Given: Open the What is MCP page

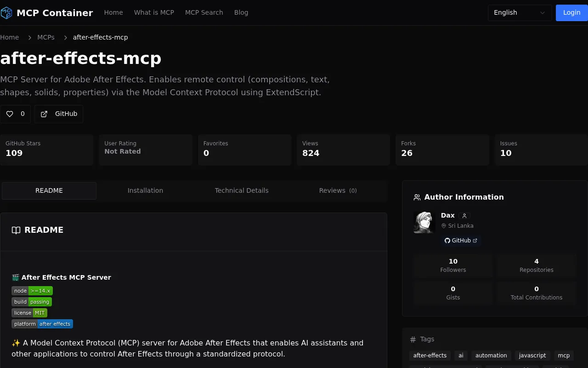Looking at the screenshot, I should click(x=154, y=13).
